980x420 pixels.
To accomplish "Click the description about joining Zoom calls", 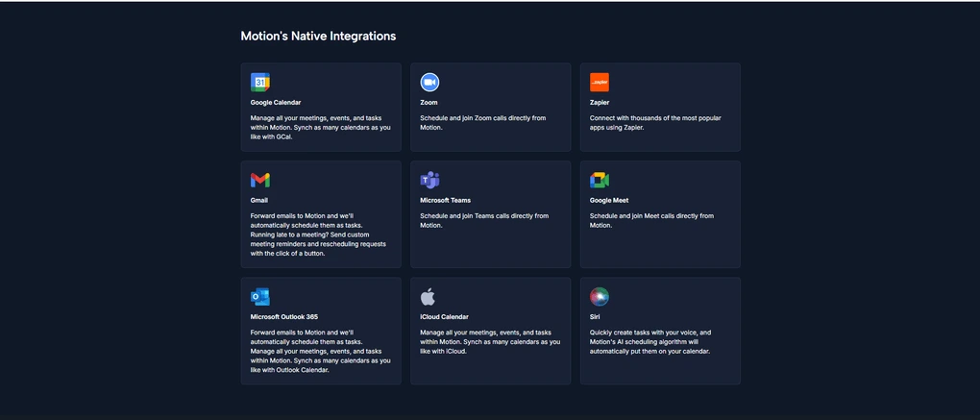I will point(483,122).
